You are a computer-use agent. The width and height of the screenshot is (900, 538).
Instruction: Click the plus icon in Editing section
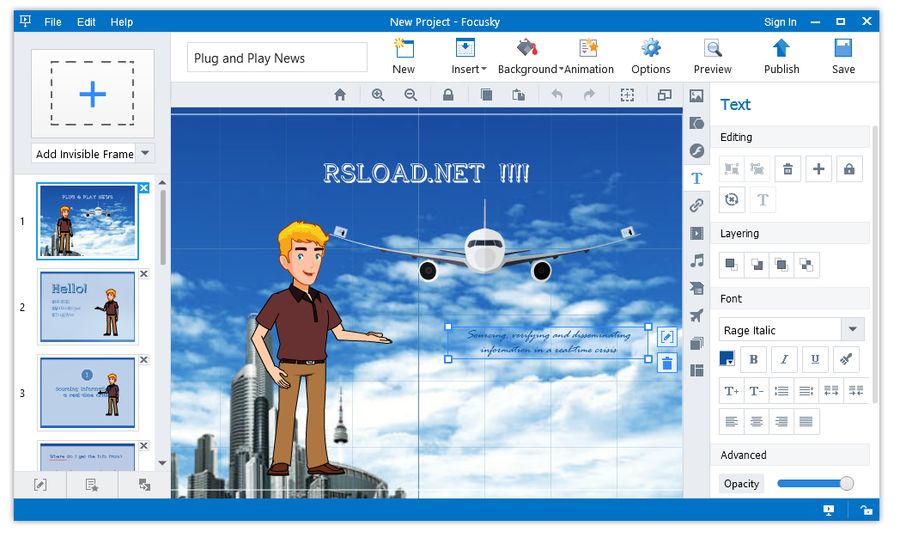pyautogui.click(x=818, y=169)
